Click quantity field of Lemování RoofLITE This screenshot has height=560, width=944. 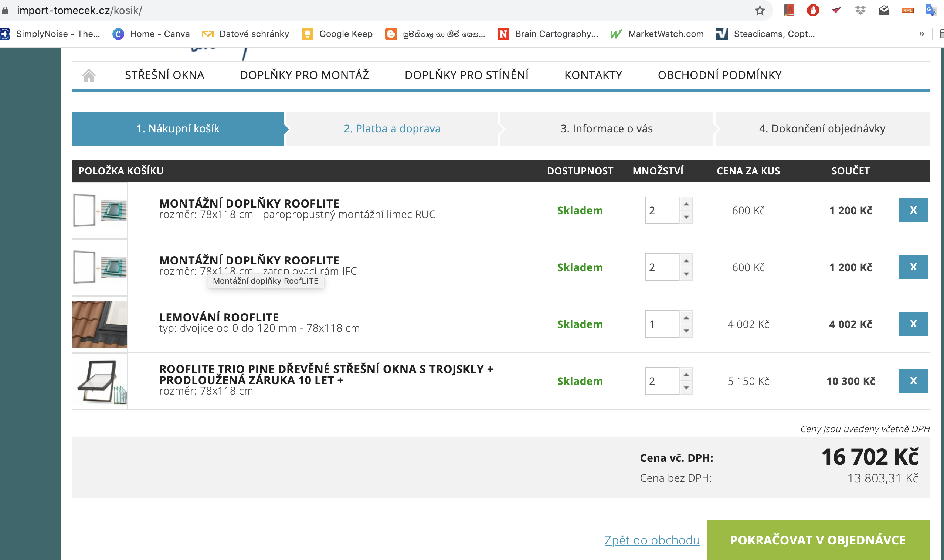[662, 324]
